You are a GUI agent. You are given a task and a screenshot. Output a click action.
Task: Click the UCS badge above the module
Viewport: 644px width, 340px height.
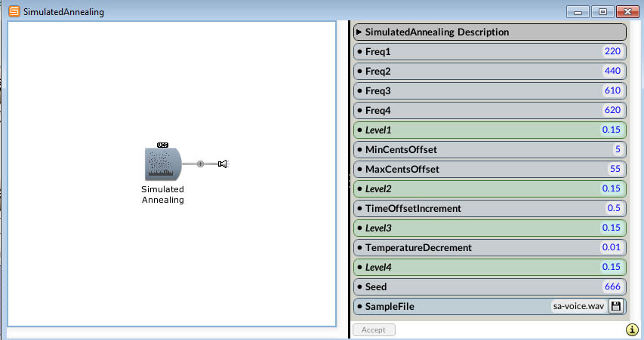pos(162,145)
